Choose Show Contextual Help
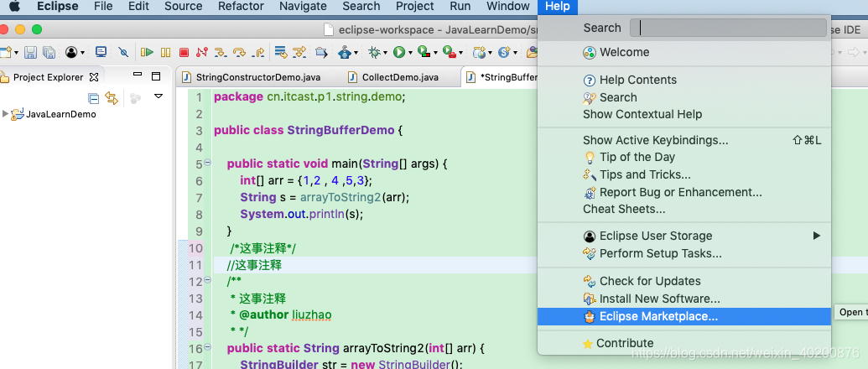 (684, 115)
